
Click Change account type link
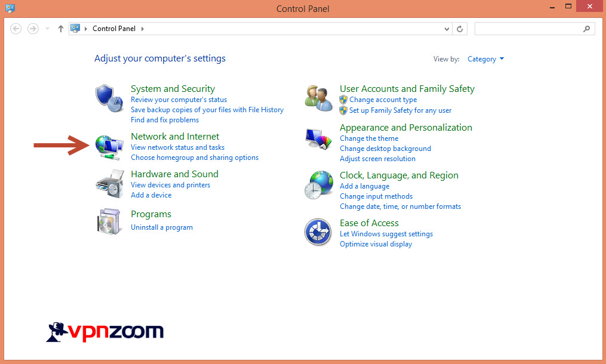point(383,100)
